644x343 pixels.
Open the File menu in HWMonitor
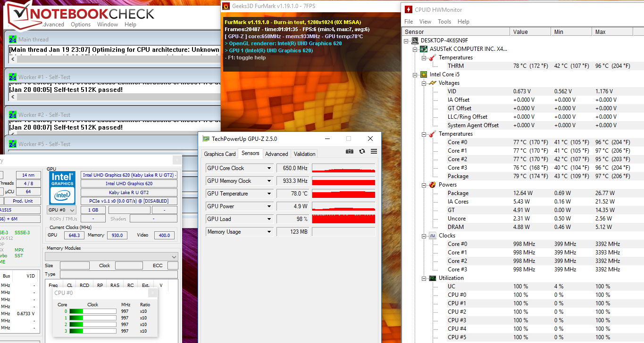click(x=409, y=22)
